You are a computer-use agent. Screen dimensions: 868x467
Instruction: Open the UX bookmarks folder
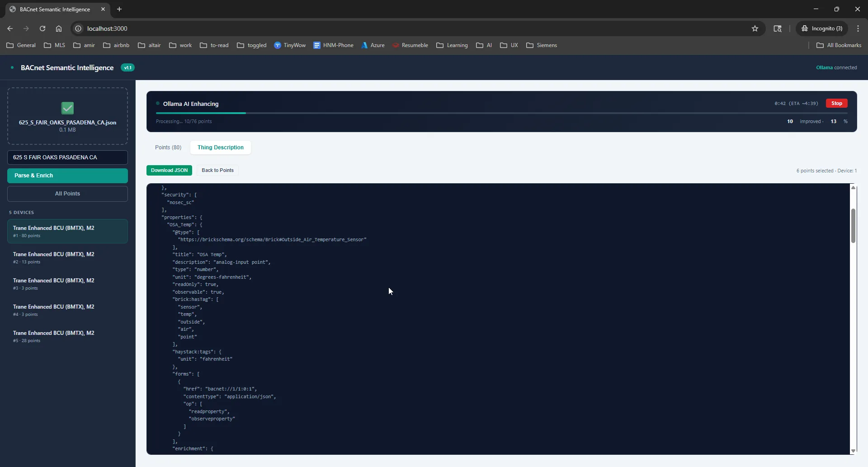pyautogui.click(x=509, y=45)
